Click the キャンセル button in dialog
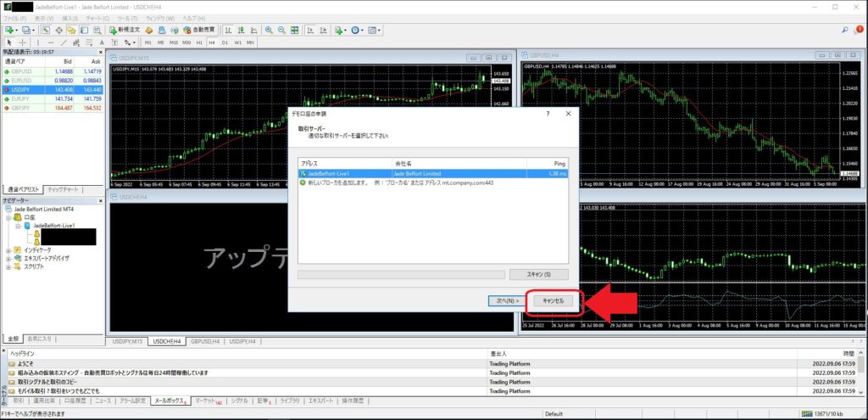Viewport: 868px width, 420px height. coord(554,301)
